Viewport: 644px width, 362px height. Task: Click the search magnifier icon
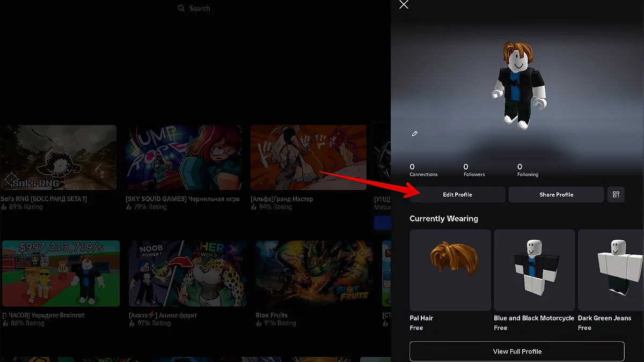(x=181, y=9)
